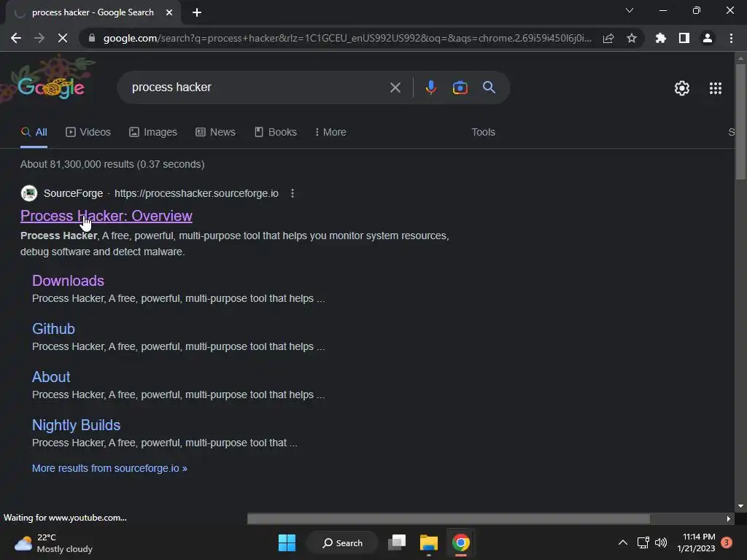747x560 pixels.
Task: Open the volume speaker tray icon
Action: tap(661, 542)
